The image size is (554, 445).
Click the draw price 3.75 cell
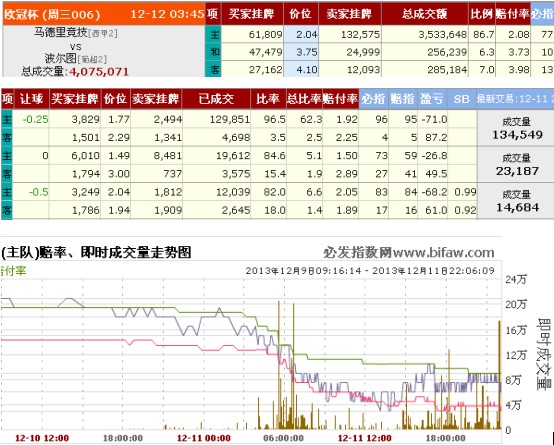(x=301, y=52)
